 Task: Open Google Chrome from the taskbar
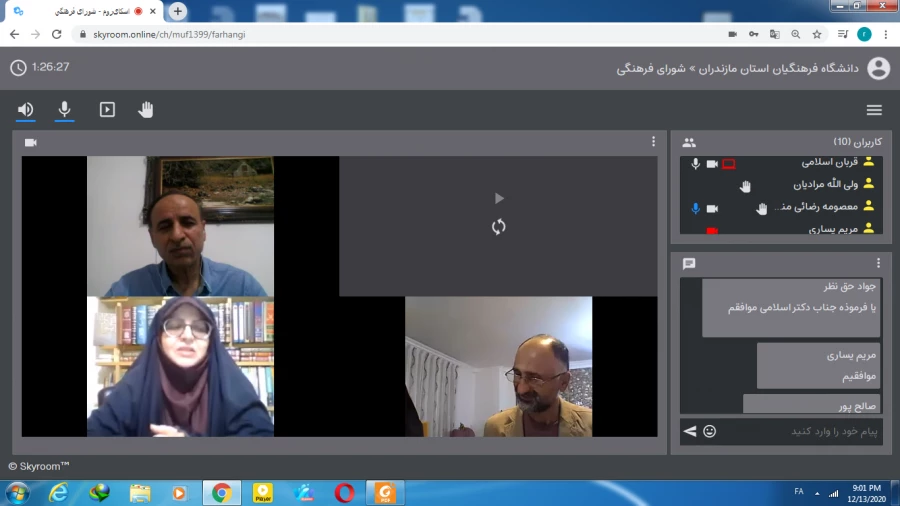pos(221,493)
